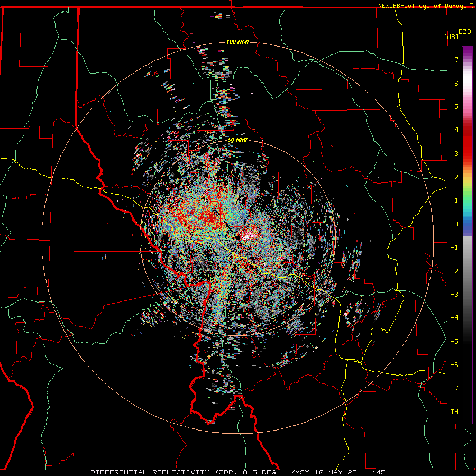Click the 6 value on the color scale
This screenshot has height=476, width=476.
[x=456, y=83]
